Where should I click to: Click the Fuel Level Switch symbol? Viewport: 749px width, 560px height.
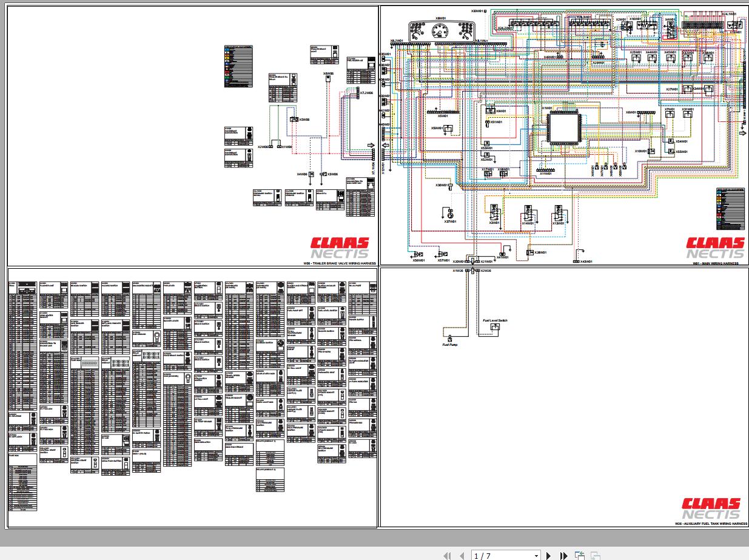click(495, 328)
